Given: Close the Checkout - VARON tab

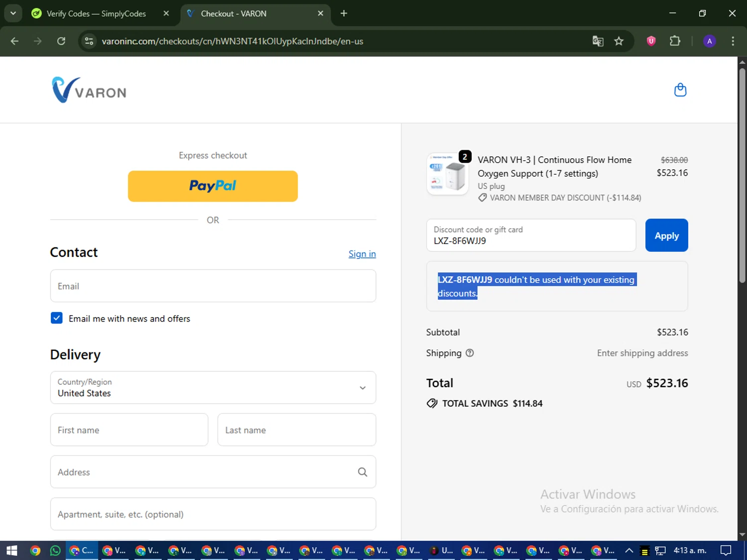Looking at the screenshot, I should [x=321, y=13].
